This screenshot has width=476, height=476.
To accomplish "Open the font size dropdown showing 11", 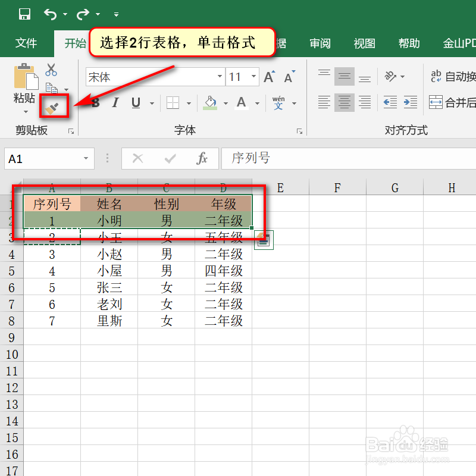I will coord(253,77).
